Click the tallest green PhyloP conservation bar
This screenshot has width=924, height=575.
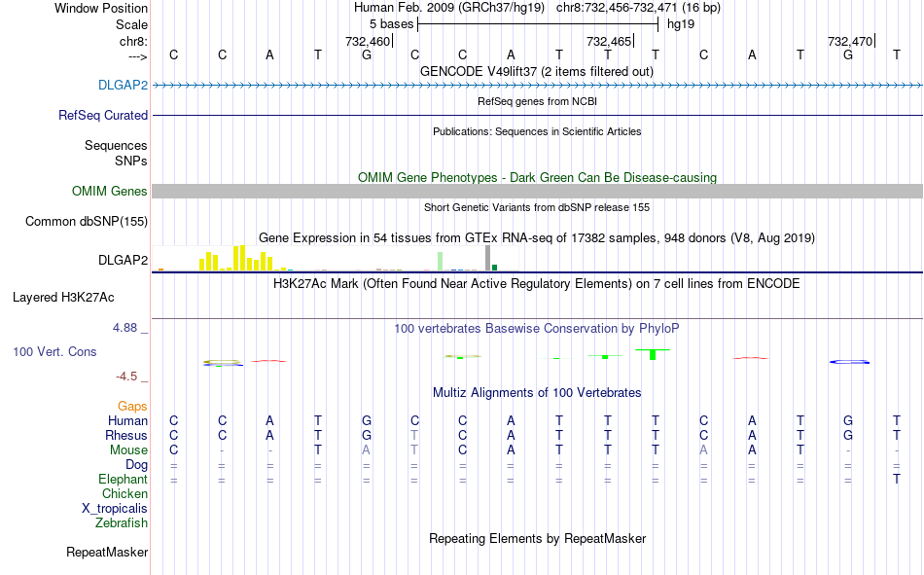click(x=653, y=354)
